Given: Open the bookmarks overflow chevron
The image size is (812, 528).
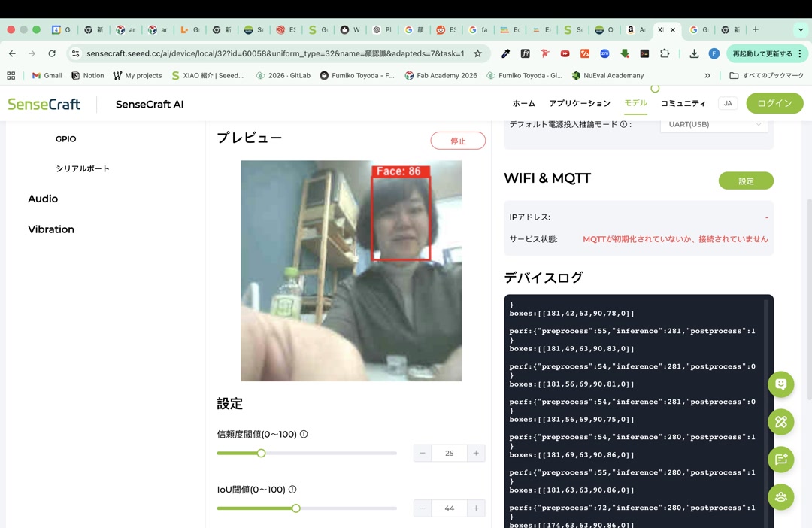Looking at the screenshot, I should click(x=707, y=75).
